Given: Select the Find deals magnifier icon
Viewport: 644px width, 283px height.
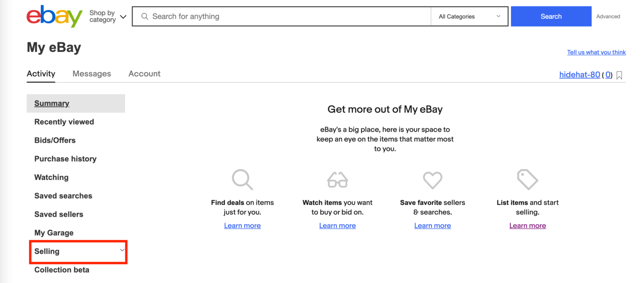Looking at the screenshot, I should (x=242, y=180).
